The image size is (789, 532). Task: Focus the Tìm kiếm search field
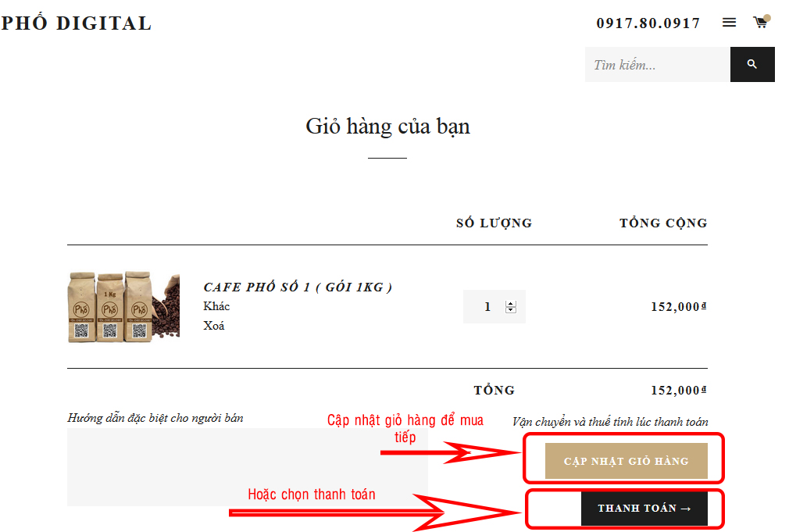click(x=657, y=64)
